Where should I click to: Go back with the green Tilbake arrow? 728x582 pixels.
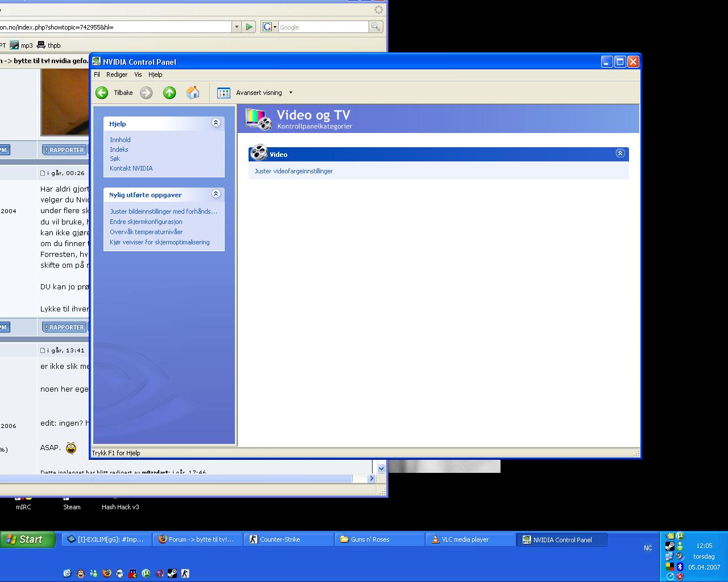102,93
